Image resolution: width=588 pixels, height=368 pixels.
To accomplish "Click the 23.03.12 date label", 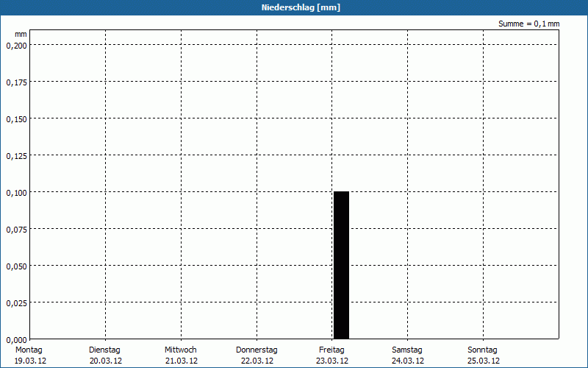I will pos(332,361).
